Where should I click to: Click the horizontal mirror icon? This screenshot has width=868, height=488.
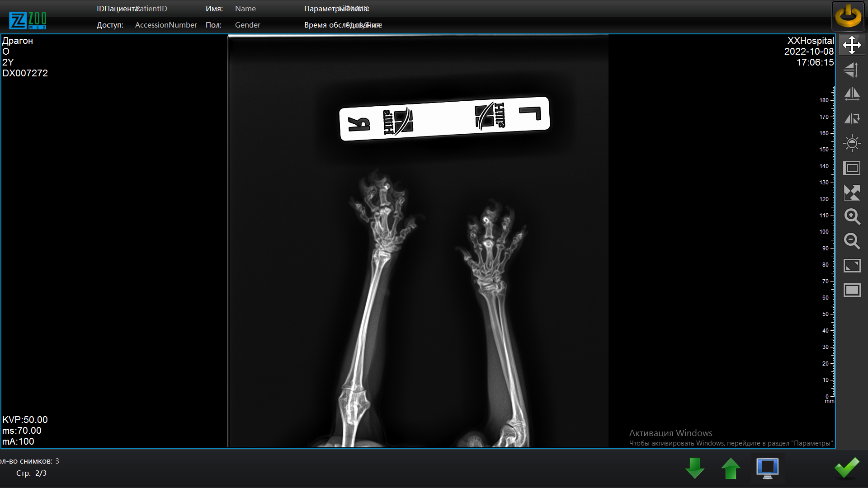pyautogui.click(x=852, y=94)
